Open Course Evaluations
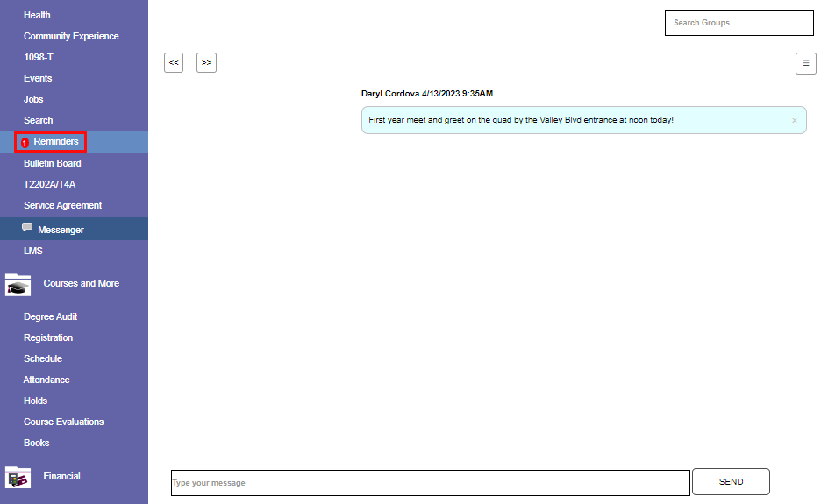This screenshot has height=504, width=821. (x=63, y=422)
